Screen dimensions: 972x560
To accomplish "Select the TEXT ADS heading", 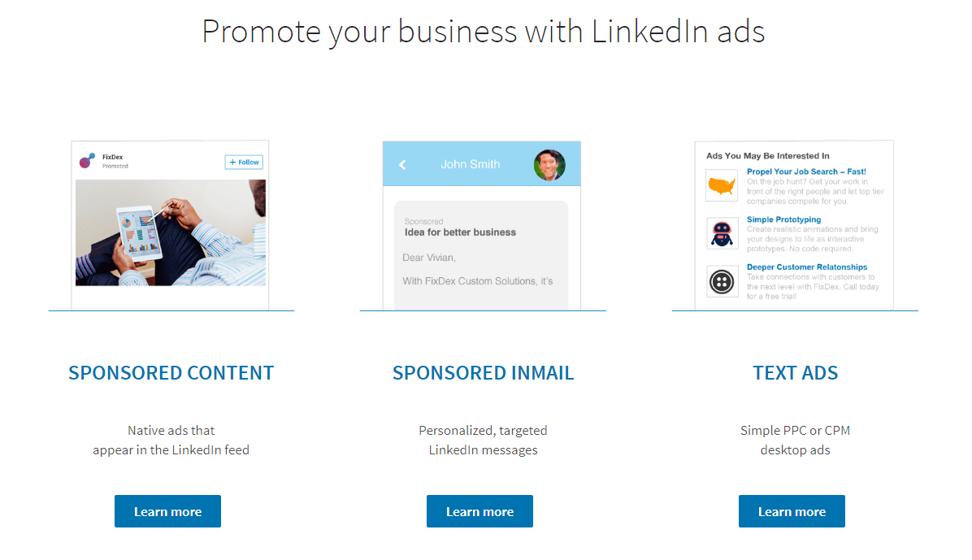I will tap(795, 372).
